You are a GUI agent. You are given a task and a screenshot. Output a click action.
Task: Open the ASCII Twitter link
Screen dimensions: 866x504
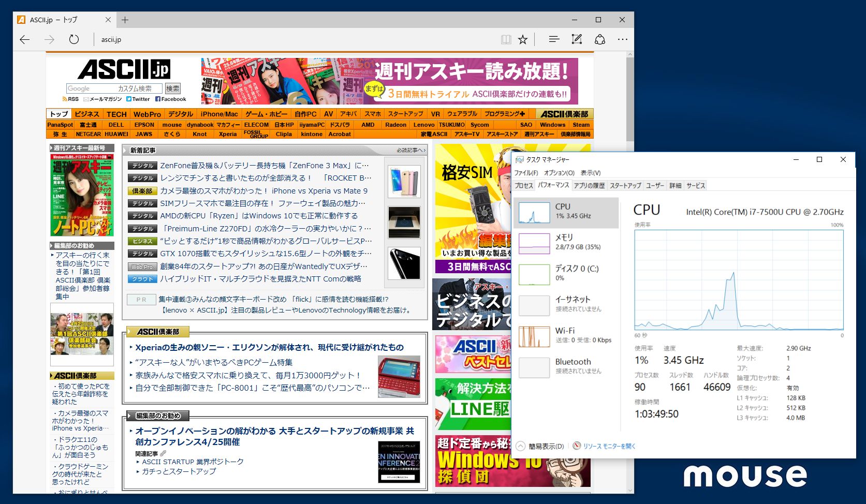tap(138, 99)
